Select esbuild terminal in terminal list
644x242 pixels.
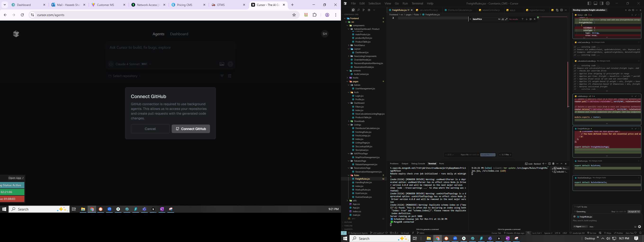coord(560,172)
